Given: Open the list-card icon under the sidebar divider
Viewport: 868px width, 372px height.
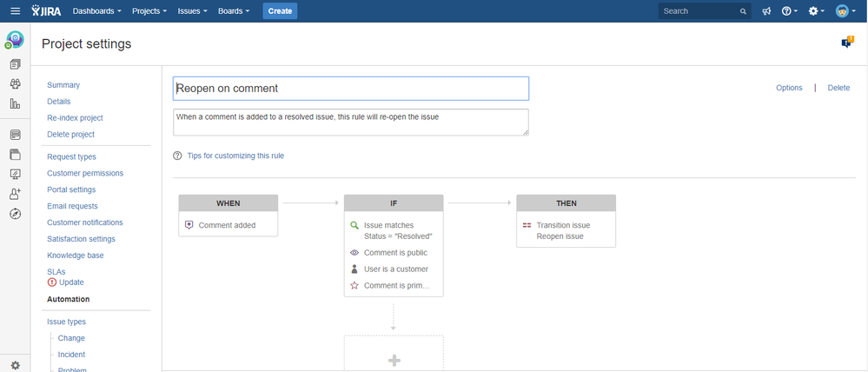Looking at the screenshot, I should (16, 135).
